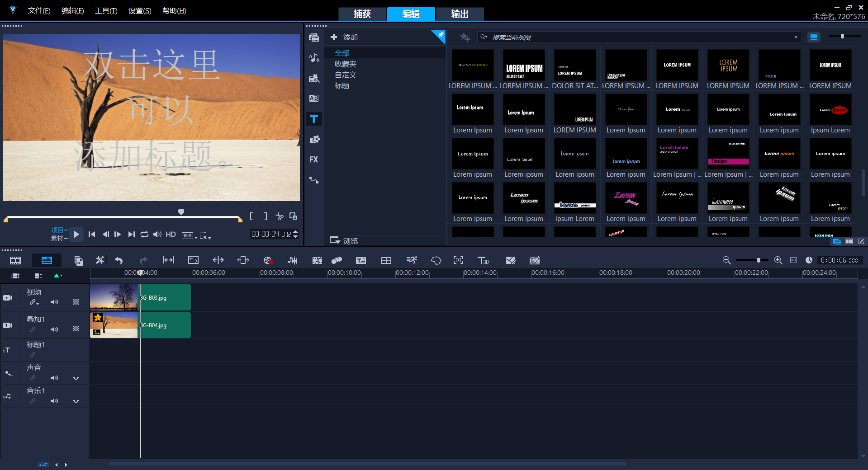Toggle HD preview mode
This screenshot has height=470, width=868.
click(x=171, y=234)
